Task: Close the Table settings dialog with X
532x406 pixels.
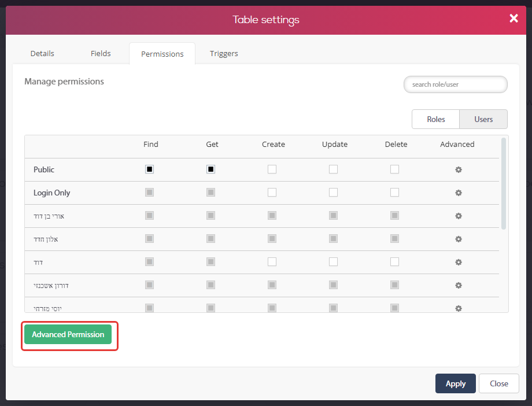Action: pos(513,19)
